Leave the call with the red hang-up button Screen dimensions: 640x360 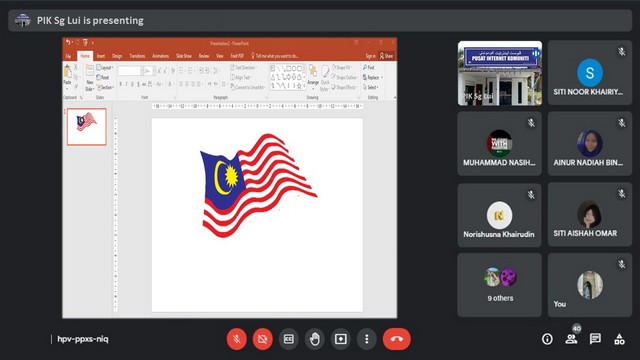pos(396,339)
